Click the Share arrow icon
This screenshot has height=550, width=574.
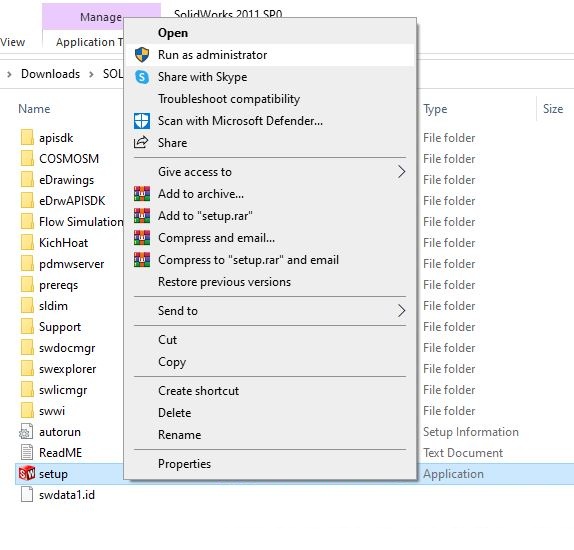(x=141, y=142)
